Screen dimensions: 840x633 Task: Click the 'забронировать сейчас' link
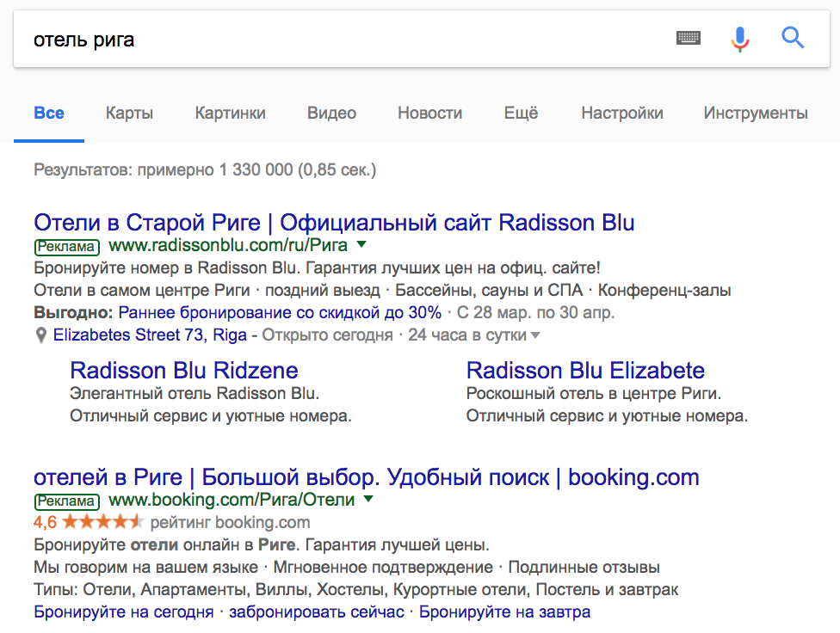click(317, 611)
